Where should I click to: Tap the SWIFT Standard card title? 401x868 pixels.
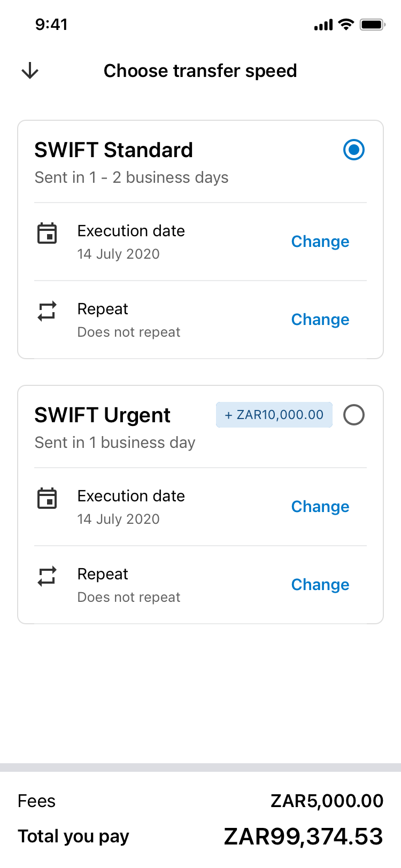pos(113,150)
